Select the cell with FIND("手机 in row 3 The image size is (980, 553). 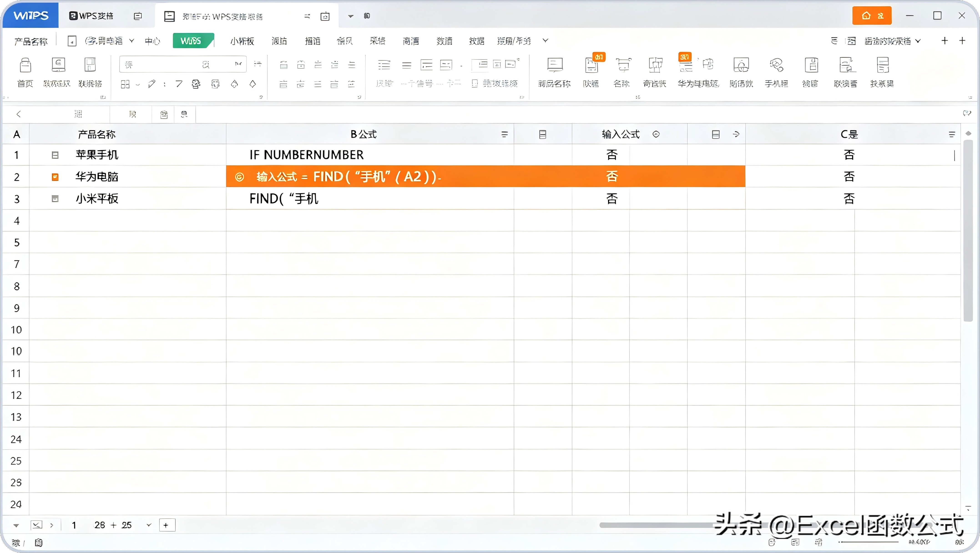click(370, 198)
